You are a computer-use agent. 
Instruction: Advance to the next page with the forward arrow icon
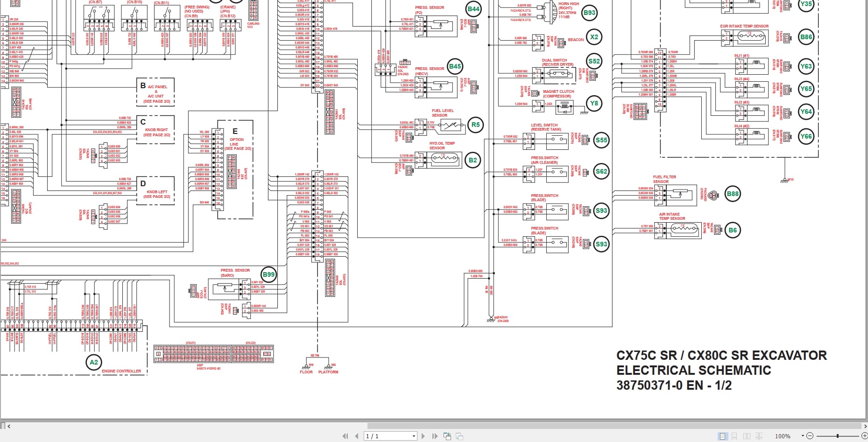tap(423, 435)
